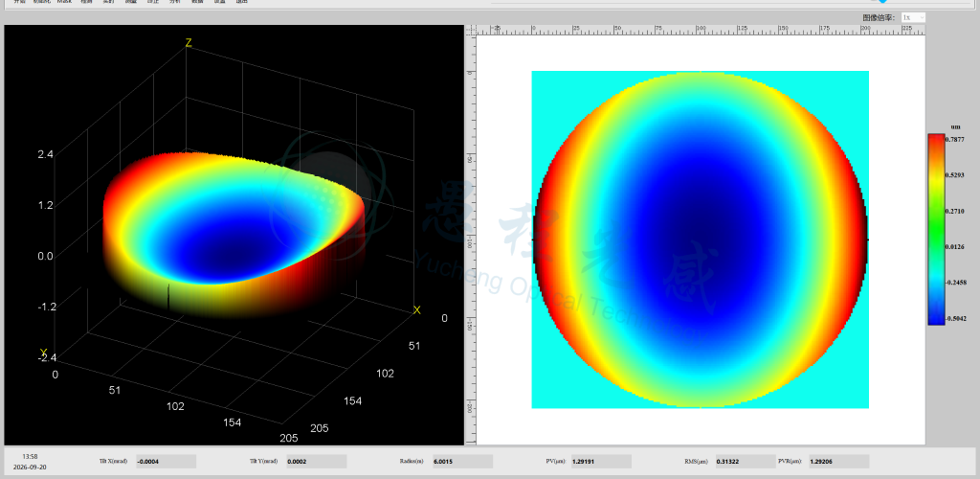Click the 图像倍率 label text
The height and width of the screenshot is (479, 980).
(x=880, y=18)
